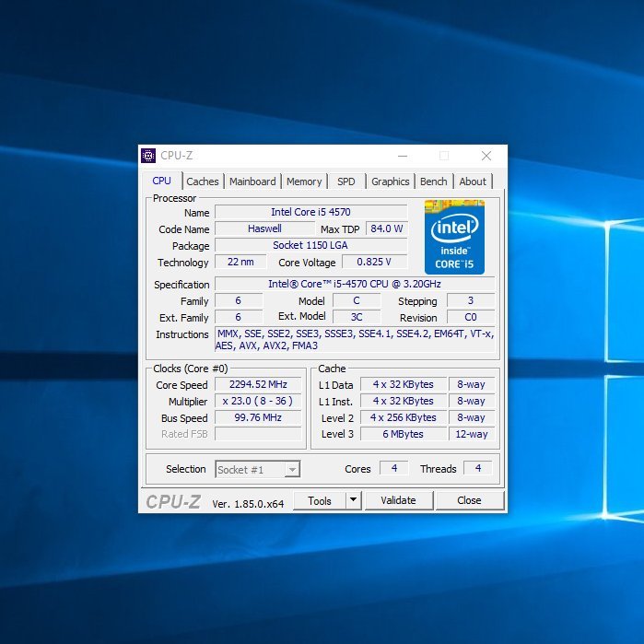Click the Tools button
The width and height of the screenshot is (644, 644).
point(319,500)
